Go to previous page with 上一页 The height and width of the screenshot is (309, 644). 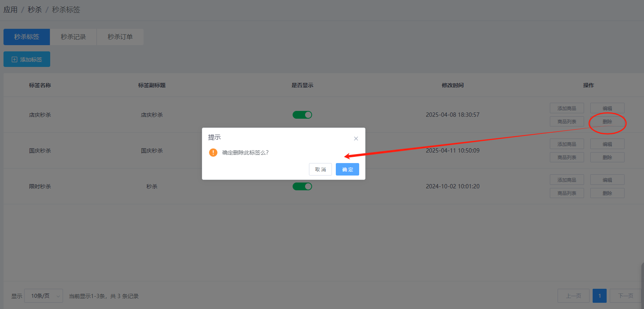(x=573, y=296)
